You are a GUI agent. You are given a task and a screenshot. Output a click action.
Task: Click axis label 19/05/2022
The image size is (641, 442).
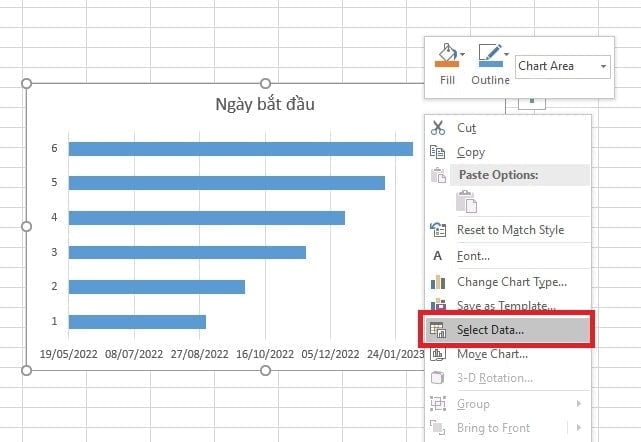point(69,354)
